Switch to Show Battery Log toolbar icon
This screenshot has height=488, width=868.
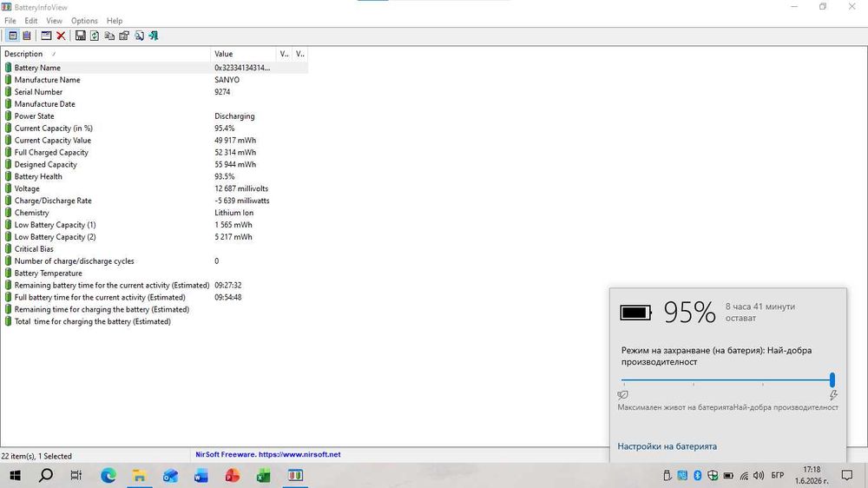[x=27, y=36]
